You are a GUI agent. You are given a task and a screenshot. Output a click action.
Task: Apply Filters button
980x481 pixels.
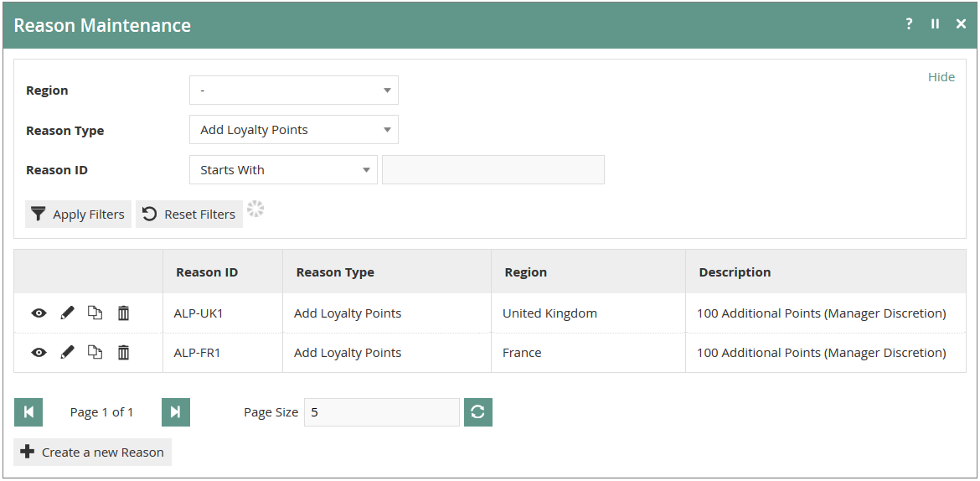pyautogui.click(x=78, y=214)
